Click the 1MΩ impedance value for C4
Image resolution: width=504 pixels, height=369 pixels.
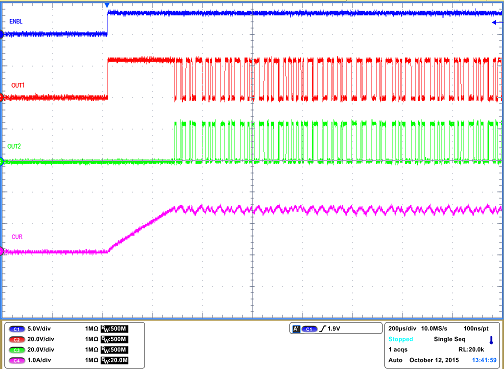(92, 360)
